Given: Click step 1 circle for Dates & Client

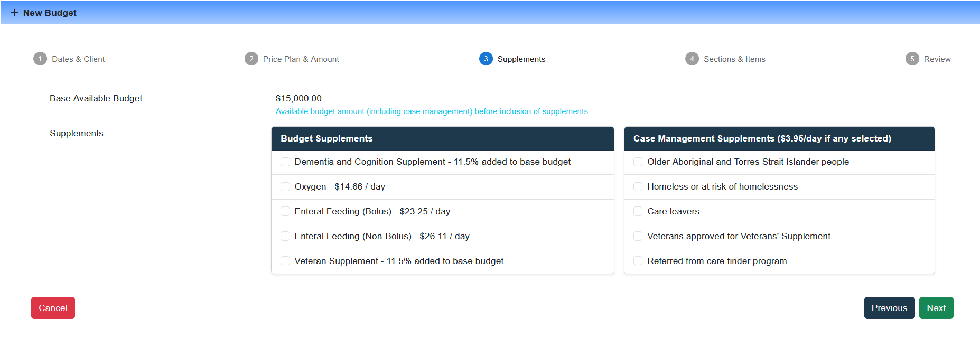Looking at the screenshot, I should tap(40, 59).
